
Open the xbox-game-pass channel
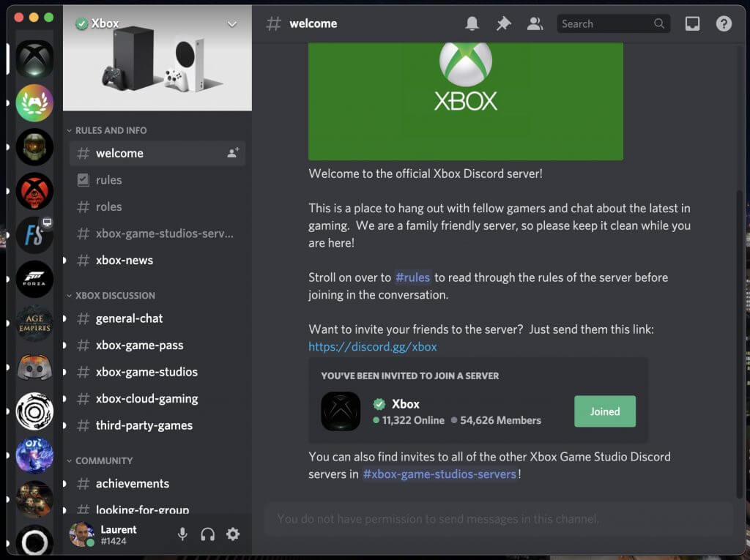(157, 346)
